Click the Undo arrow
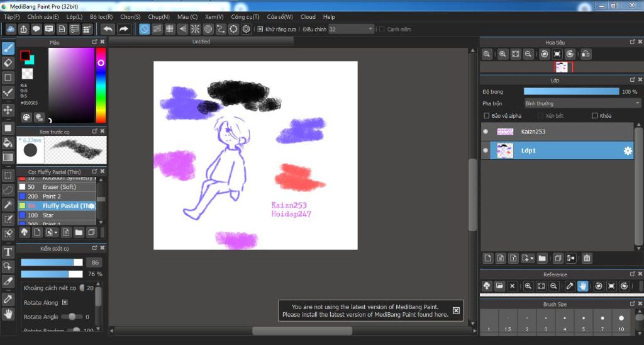The image size is (644, 345). 108,29
